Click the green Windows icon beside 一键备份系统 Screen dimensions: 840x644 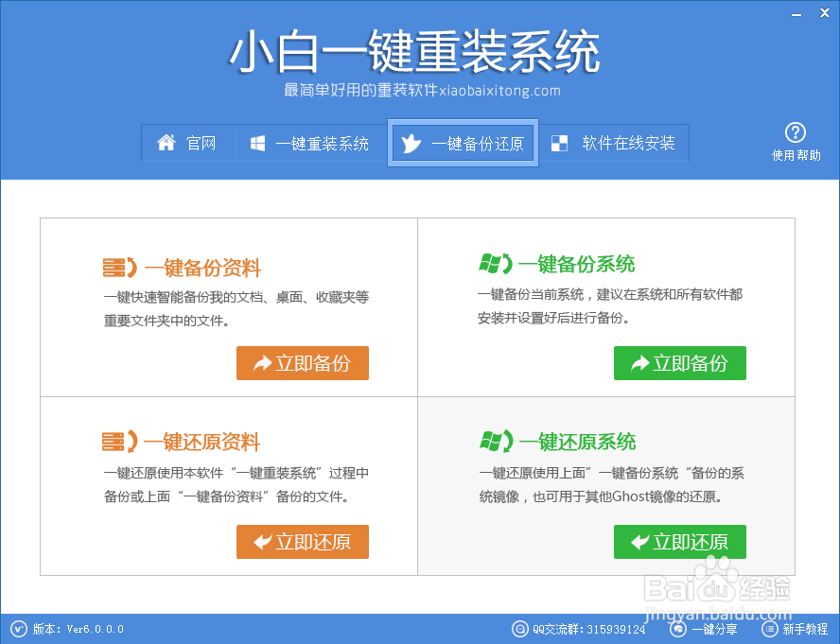496,264
